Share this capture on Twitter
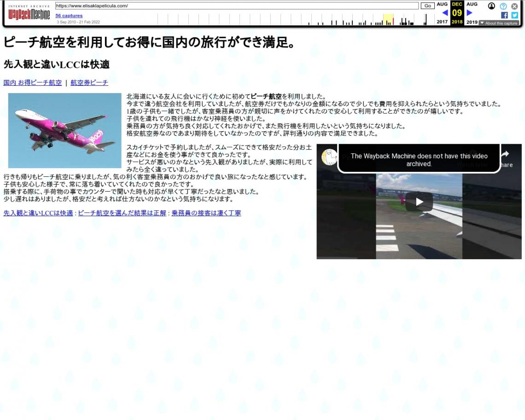Image resolution: width=525 pixels, height=420 pixels. point(514,15)
